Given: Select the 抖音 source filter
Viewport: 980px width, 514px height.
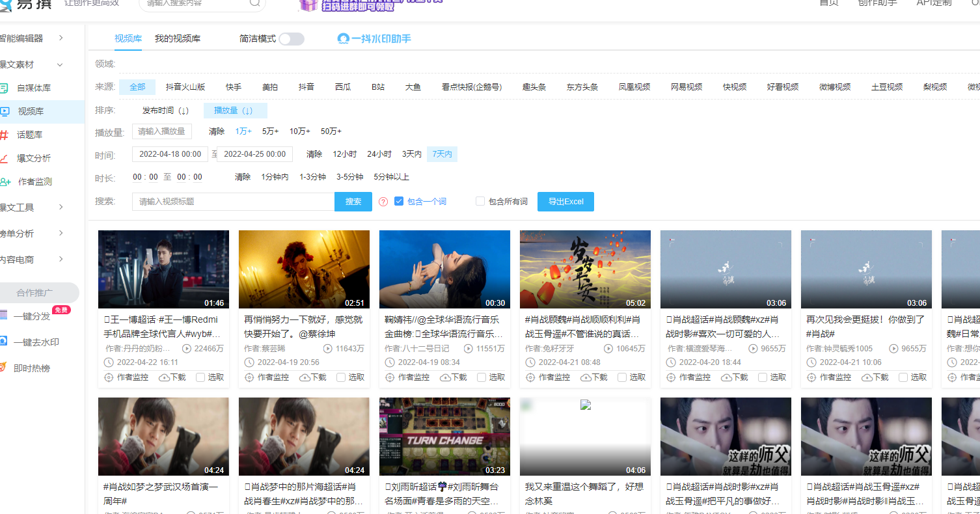Looking at the screenshot, I should tap(306, 87).
